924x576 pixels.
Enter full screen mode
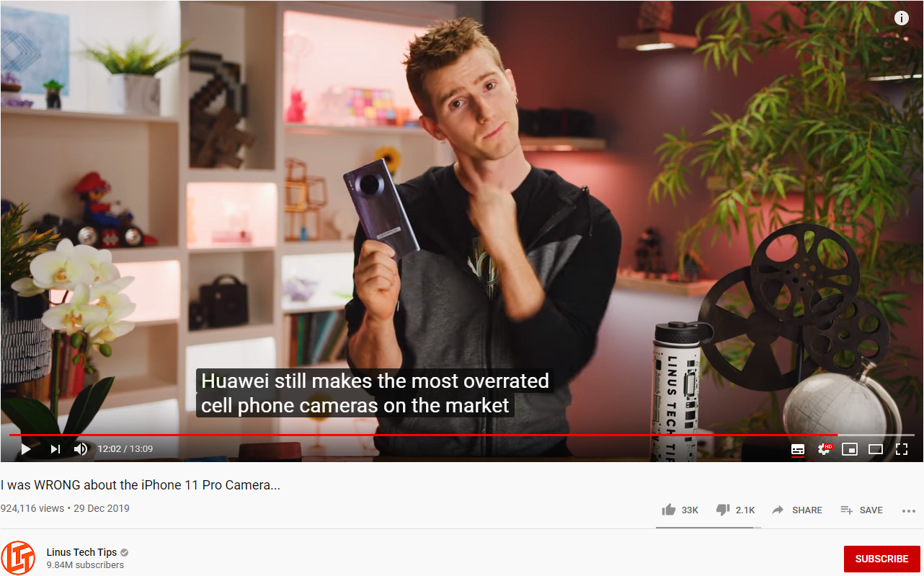(902, 449)
